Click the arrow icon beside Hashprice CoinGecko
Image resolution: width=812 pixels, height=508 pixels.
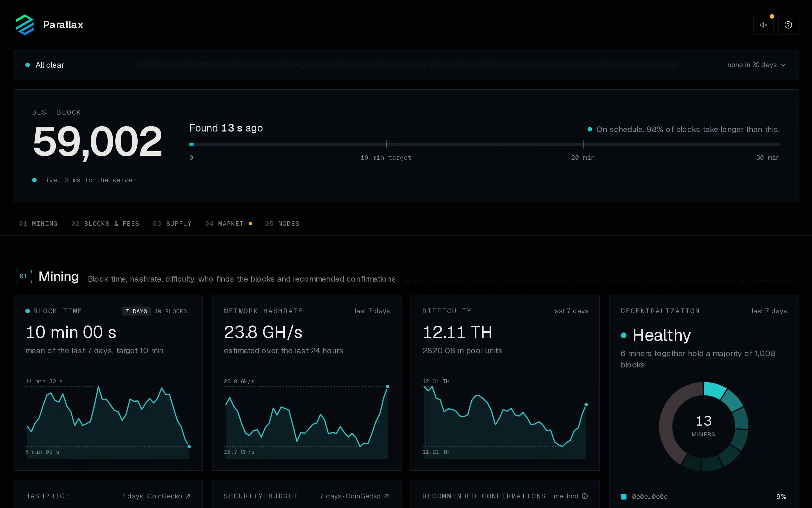(188, 496)
